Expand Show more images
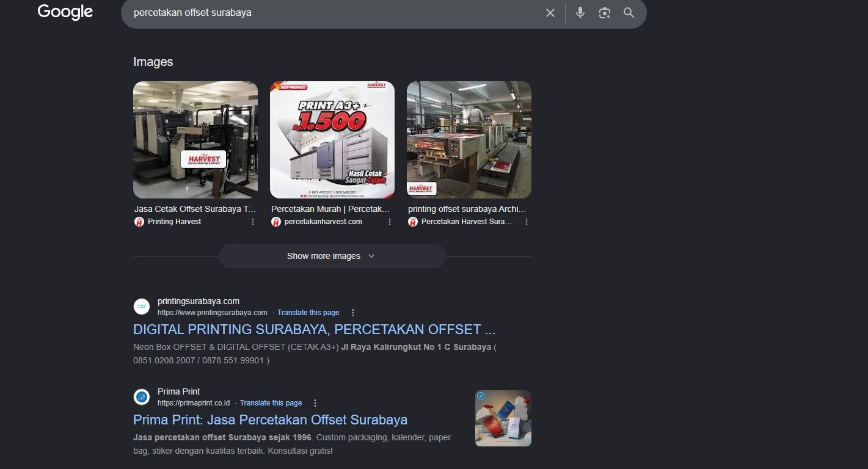 tap(332, 256)
